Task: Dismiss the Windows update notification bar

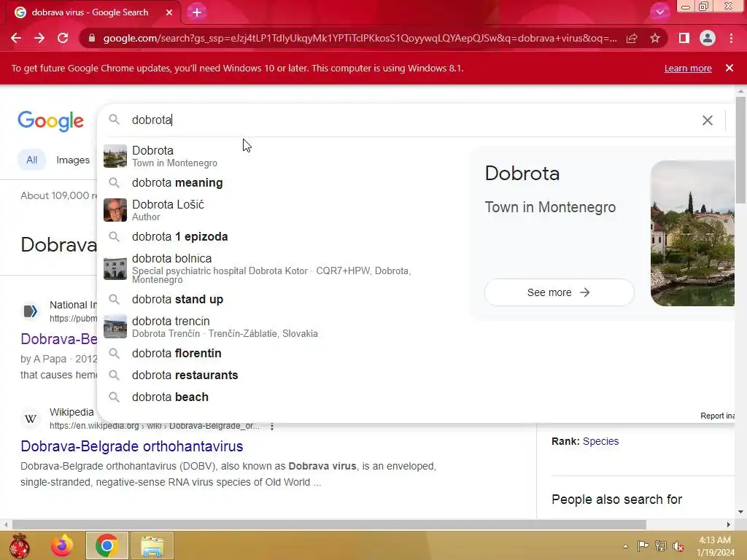Action: 729,68
